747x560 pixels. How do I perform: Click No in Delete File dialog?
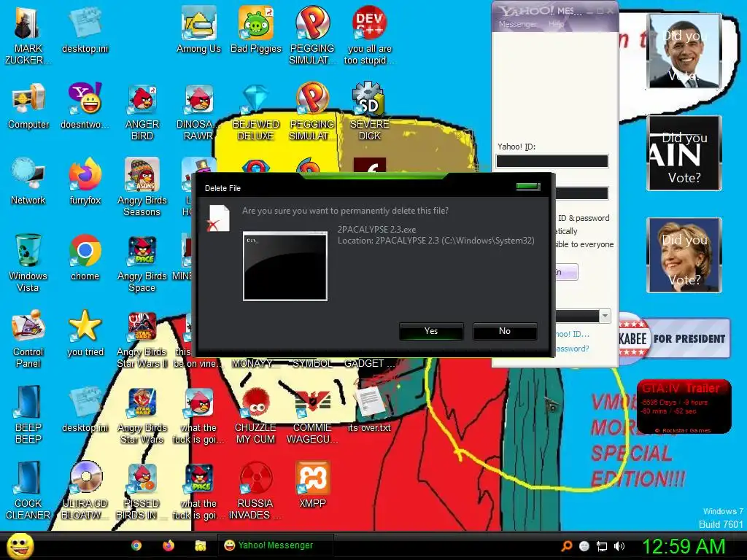505,331
